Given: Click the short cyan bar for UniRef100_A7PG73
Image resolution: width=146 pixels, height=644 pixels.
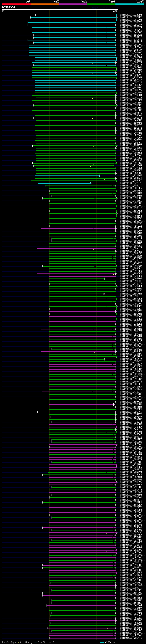Looking at the screenshot, I should click(x=65, y=183).
